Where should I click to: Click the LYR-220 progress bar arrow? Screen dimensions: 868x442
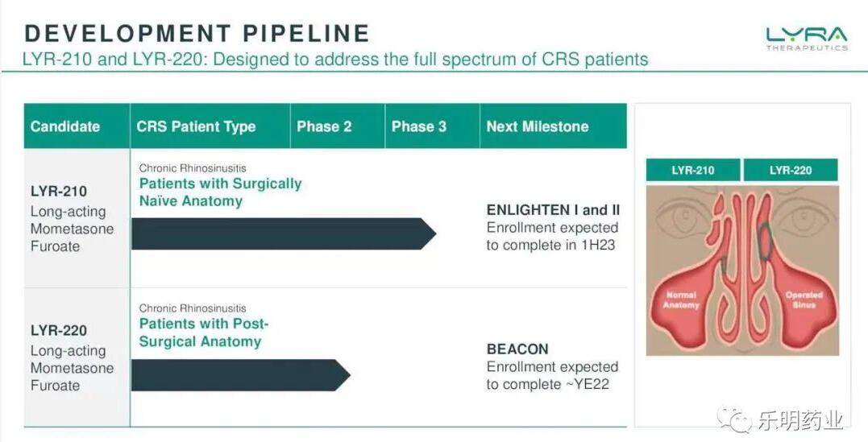(240, 375)
